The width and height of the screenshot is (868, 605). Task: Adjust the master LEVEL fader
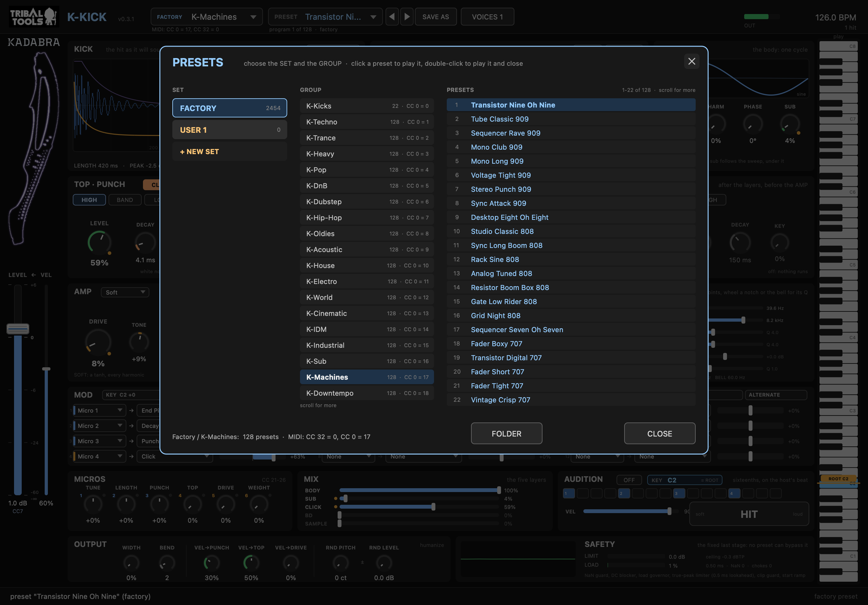coord(18,329)
